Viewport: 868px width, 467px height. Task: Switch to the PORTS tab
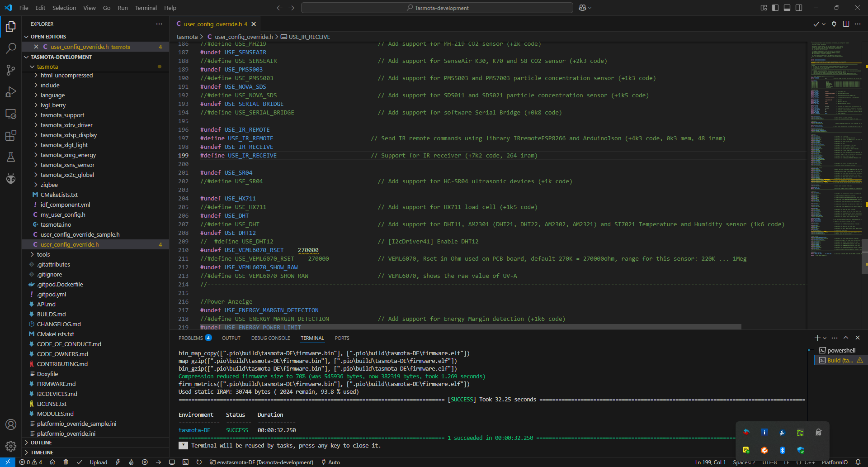[342, 338]
